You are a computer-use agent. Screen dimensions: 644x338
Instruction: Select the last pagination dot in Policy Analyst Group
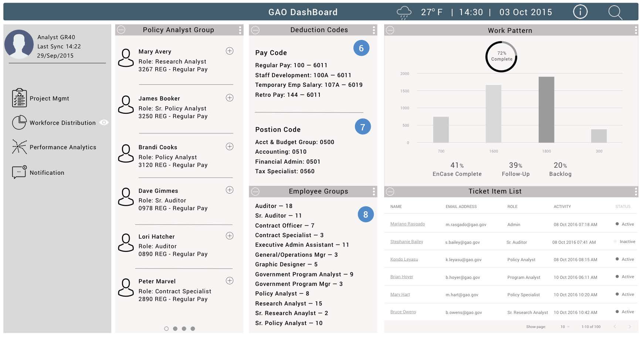point(193,328)
